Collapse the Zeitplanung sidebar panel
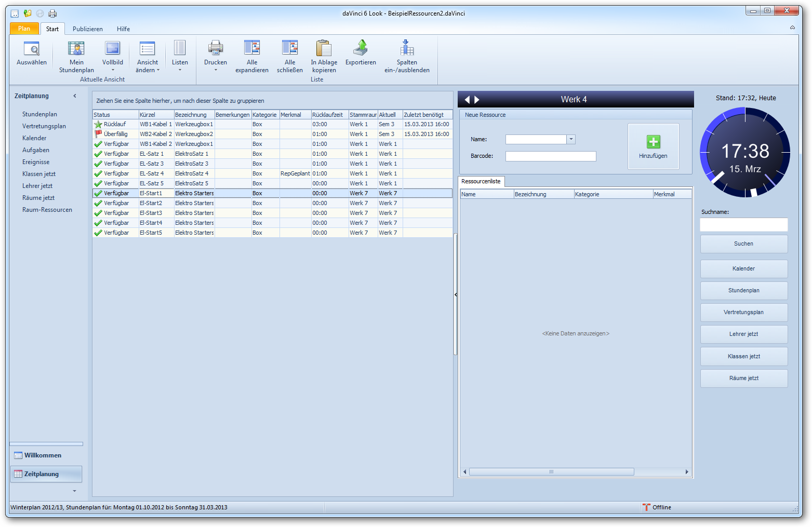This screenshot has width=812, height=527. 75,96
